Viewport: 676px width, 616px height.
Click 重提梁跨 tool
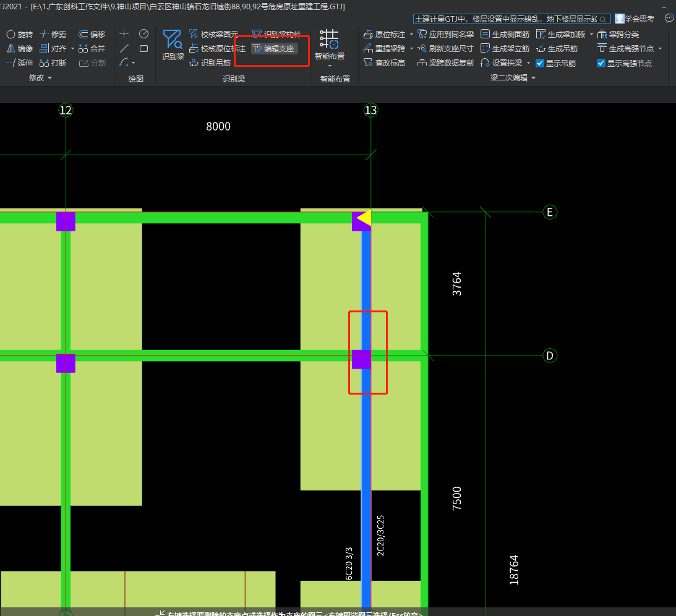tap(385, 48)
